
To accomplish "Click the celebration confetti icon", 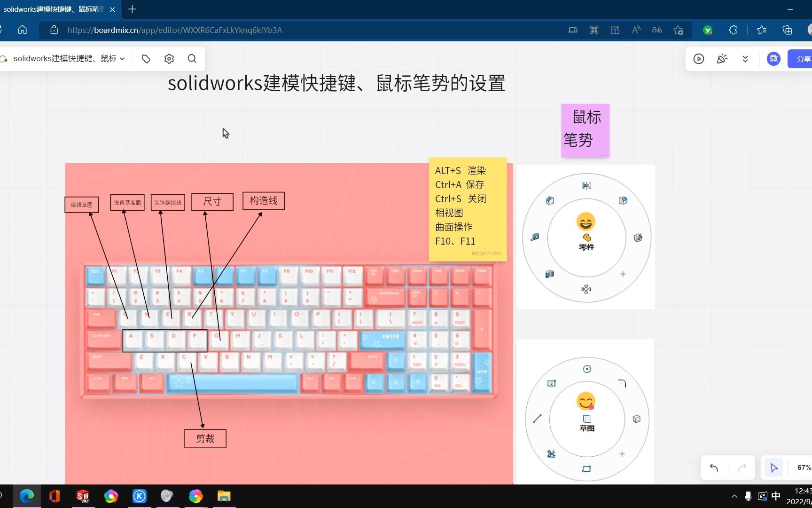I will 722,59.
